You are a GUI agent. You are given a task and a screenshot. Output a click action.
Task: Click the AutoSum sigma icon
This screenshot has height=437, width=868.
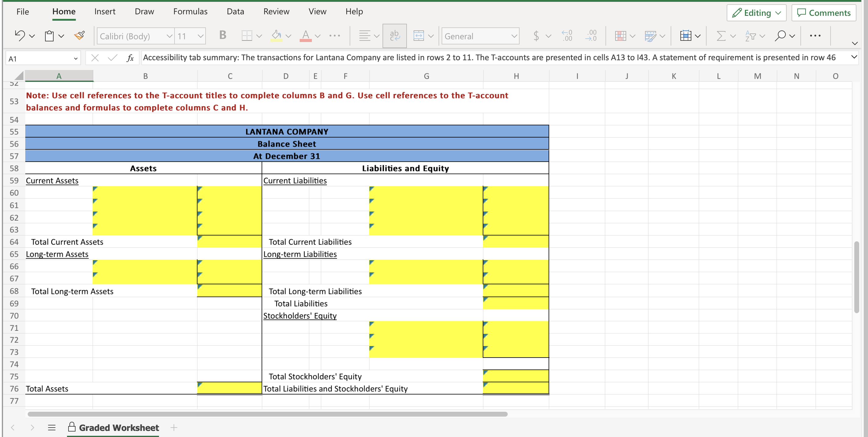pyautogui.click(x=721, y=36)
